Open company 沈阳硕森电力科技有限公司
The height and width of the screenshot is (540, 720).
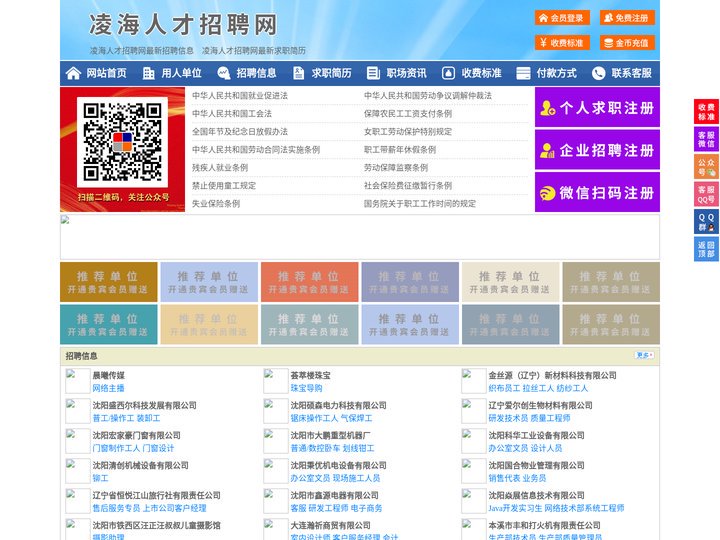(338, 405)
